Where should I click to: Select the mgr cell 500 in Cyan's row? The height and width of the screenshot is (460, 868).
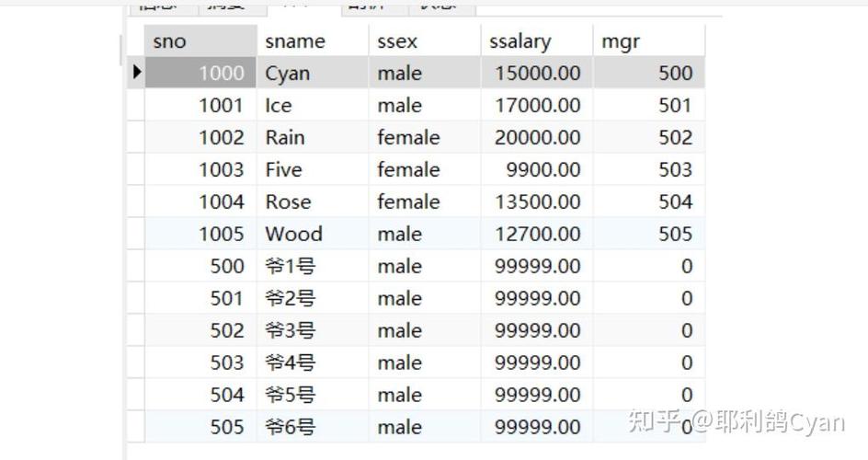pyautogui.click(x=649, y=73)
